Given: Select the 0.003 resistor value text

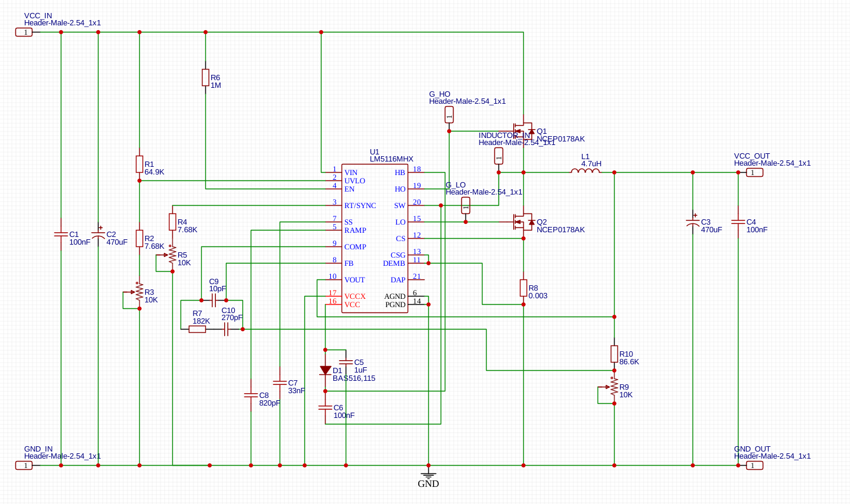Looking at the screenshot, I should pos(538,296).
